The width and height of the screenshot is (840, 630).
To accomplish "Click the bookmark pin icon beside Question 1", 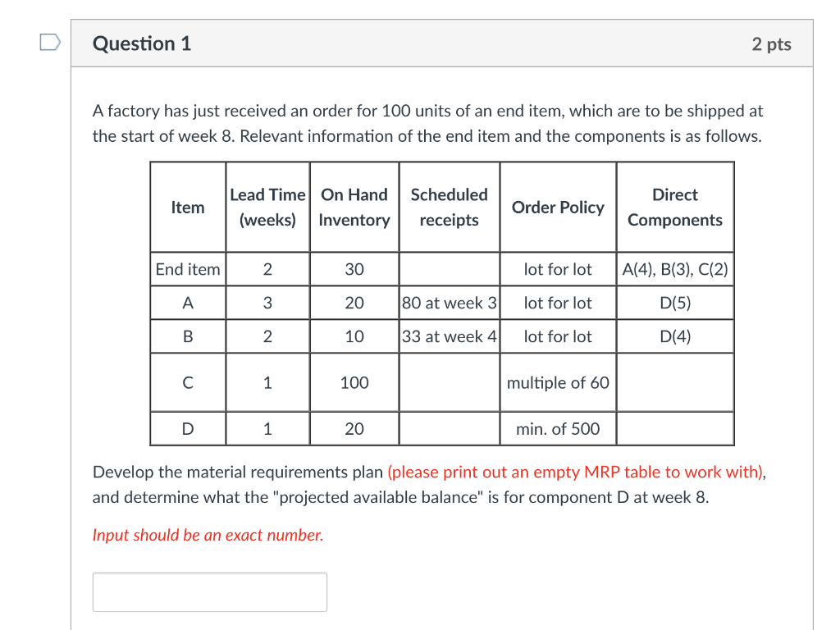I will pyautogui.click(x=48, y=40).
